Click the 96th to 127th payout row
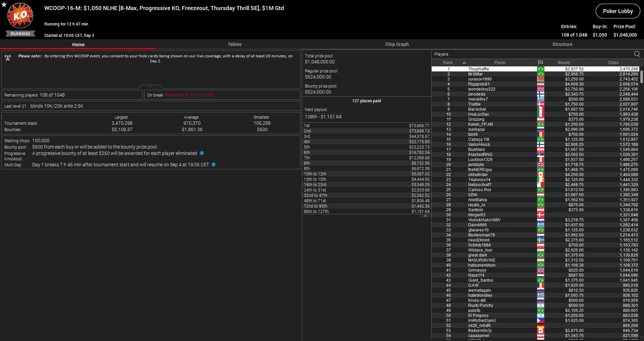Image resolution: width=644 pixels, height=341 pixels. tap(367, 212)
